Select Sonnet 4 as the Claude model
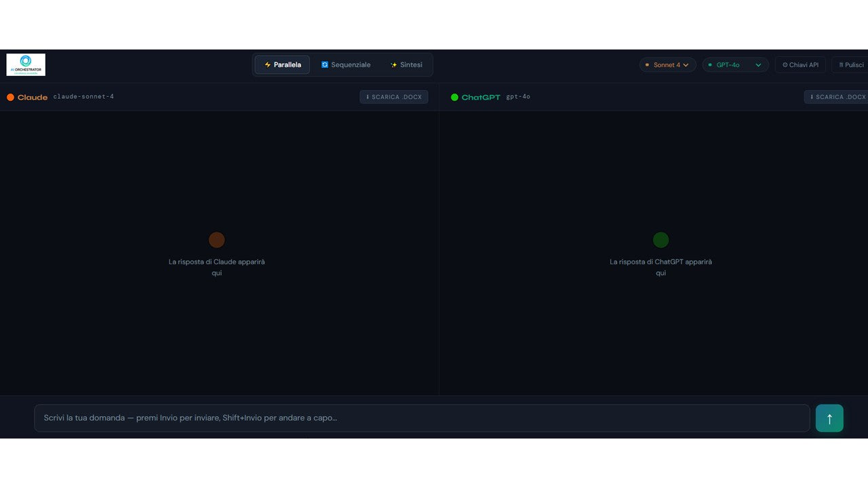 667,64
